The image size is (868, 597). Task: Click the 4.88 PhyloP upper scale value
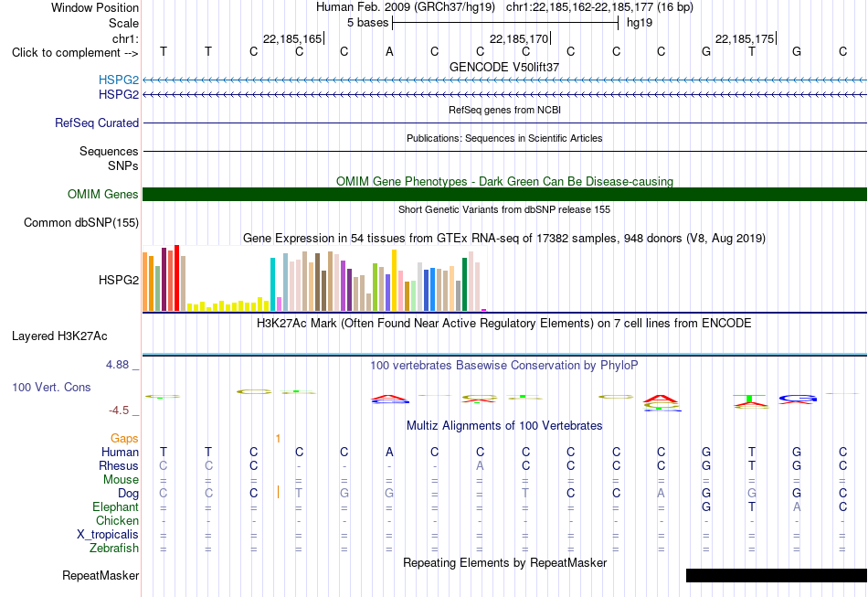pyautogui.click(x=117, y=365)
